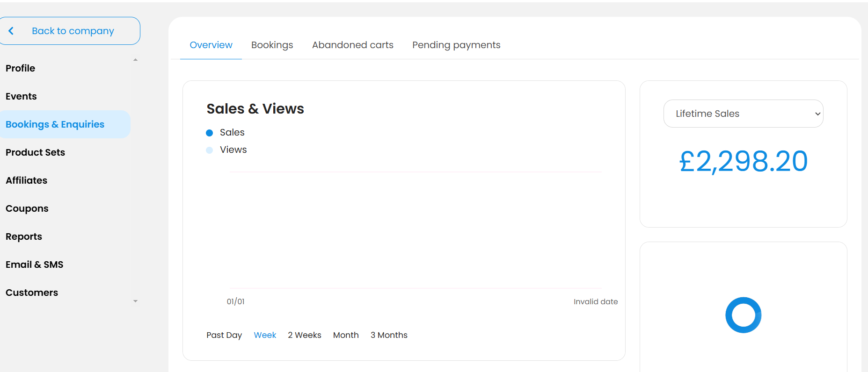Click the 01/01 axis date label

pos(235,301)
